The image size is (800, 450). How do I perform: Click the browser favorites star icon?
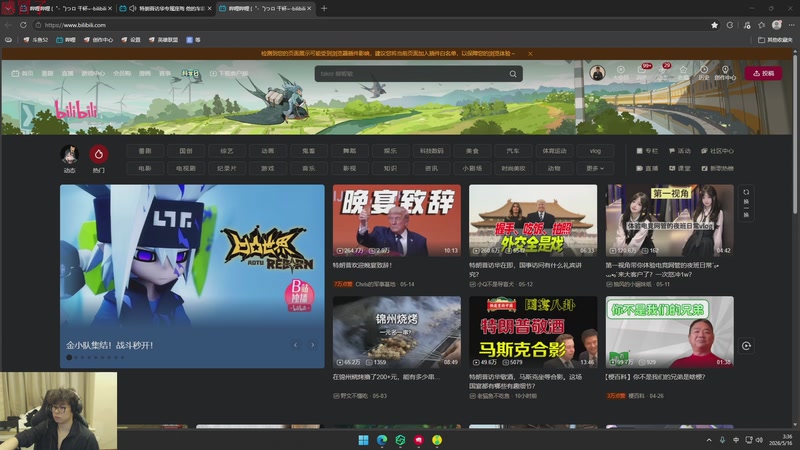coord(714,25)
